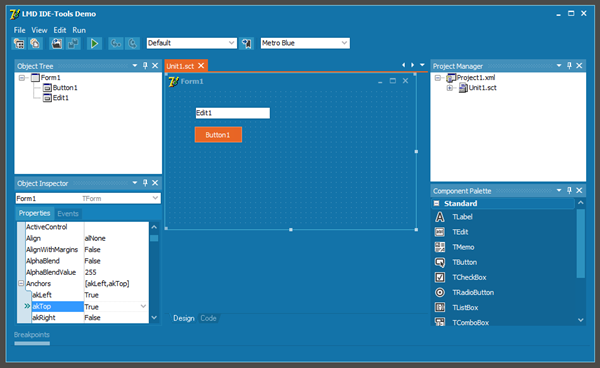Image resolution: width=600 pixels, height=368 pixels.
Task: Expand the Unit1.sct project node
Action: 450,88
